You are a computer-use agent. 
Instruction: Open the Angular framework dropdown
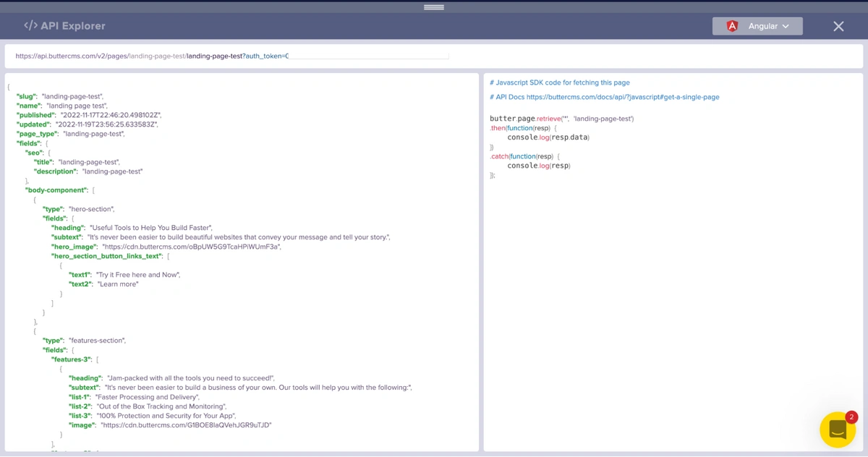pyautogui.click(x=757, y=26)
